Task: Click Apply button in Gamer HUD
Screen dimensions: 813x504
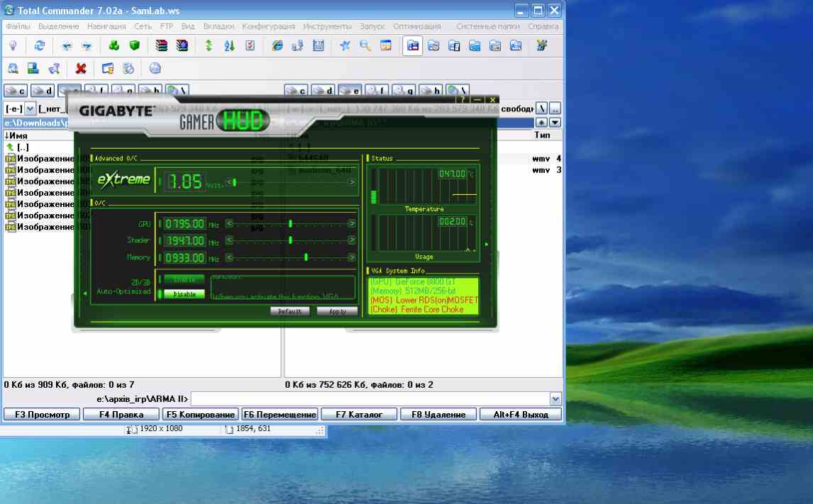Action: (x=337, y=311)
